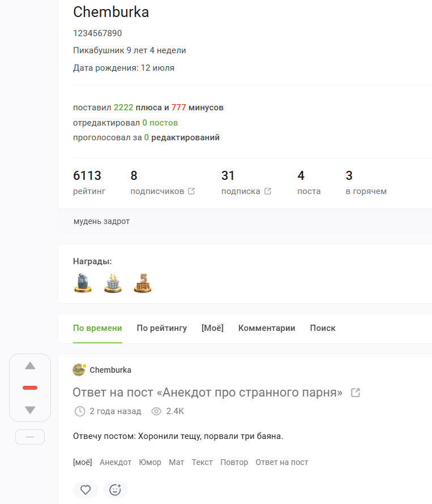Click the heart save icon under post
Viewport: 432px width, 504px height.
tap(85, 490)
